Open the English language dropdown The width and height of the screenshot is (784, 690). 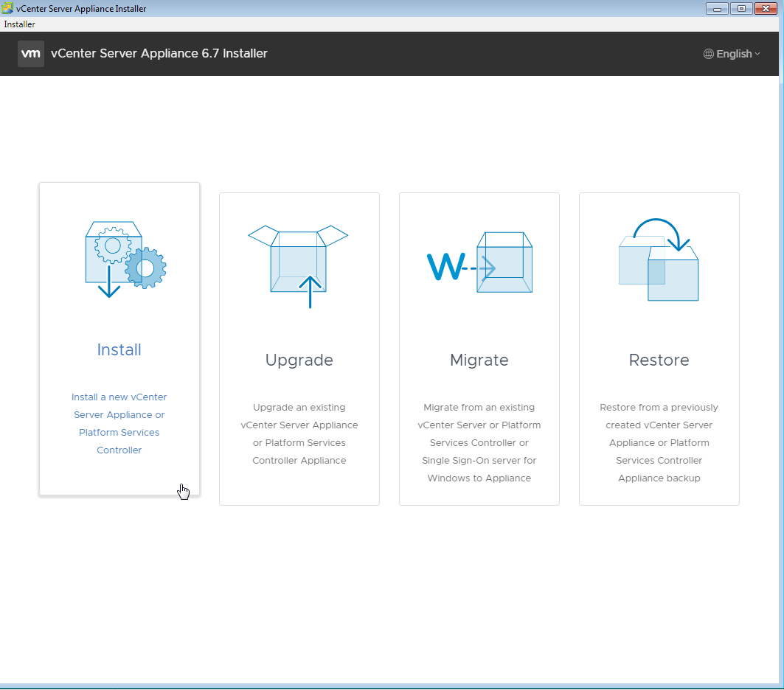(733, 54)
